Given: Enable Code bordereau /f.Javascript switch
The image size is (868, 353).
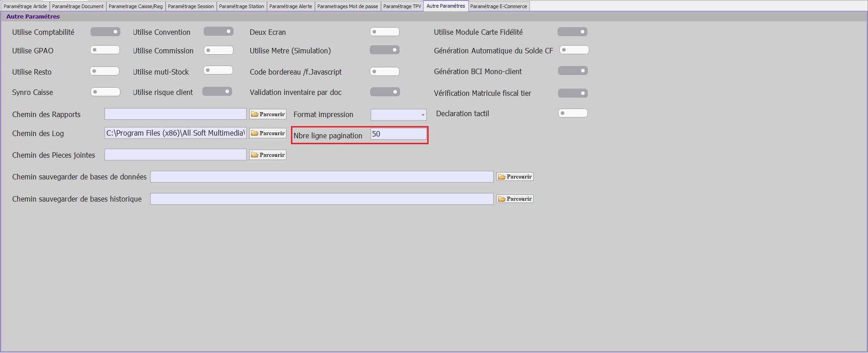Looking at the screenshot, I should point(385,71).
